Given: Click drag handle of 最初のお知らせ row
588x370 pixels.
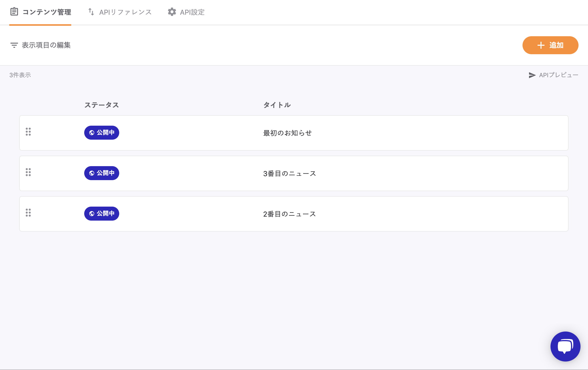Looking at the screenshot, I should pos(28,132).
